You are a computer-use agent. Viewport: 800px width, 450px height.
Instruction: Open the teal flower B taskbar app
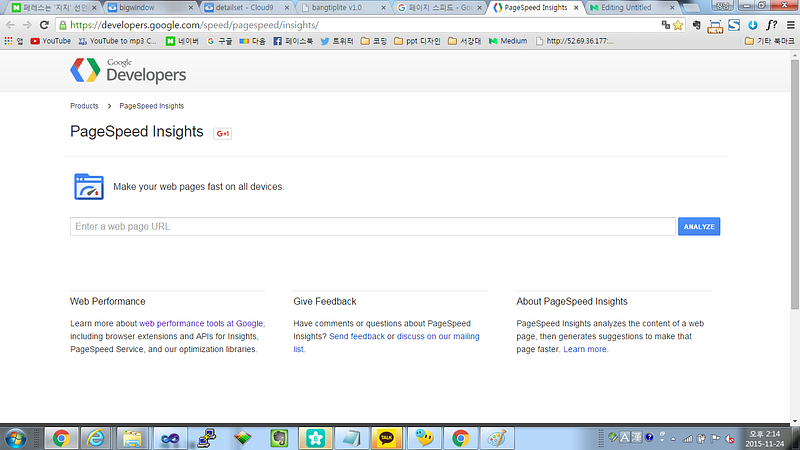click(x=315, y=438)
